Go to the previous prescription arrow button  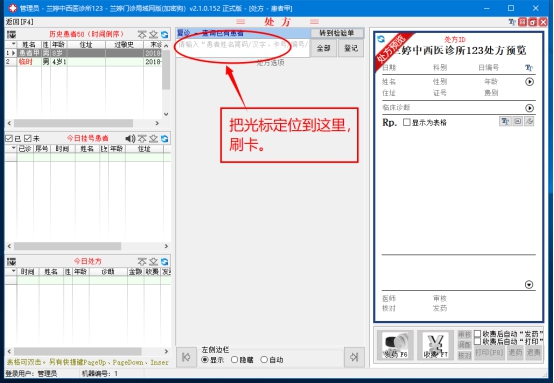[186, 357]
